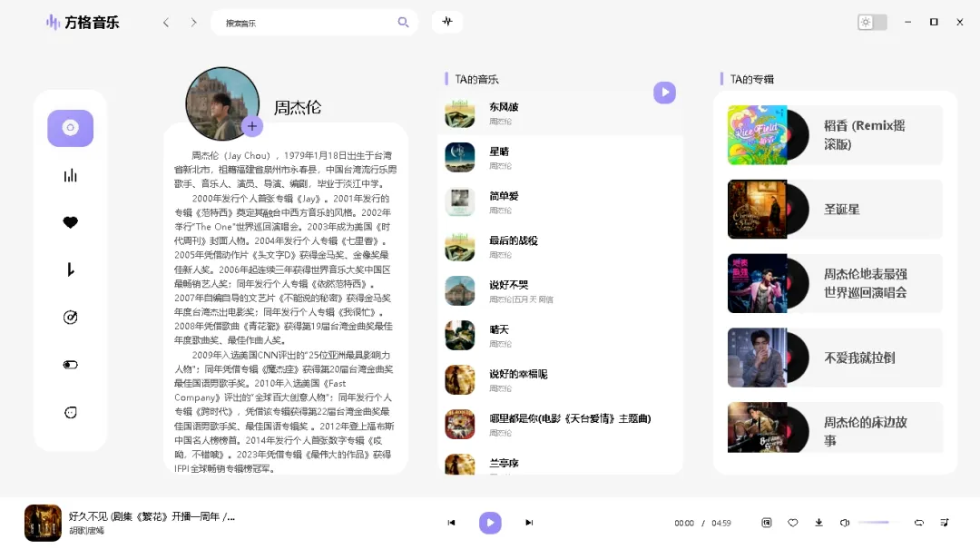The height and width of the screenshot is (549, 980).
Task: Open the face-shaped about sidebar icon
Action: [x=71, y=412]
